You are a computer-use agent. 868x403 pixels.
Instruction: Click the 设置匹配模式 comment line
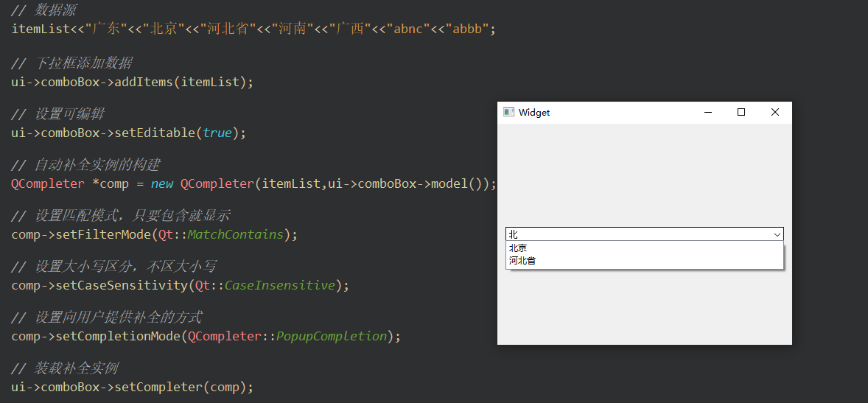(121, 216)
